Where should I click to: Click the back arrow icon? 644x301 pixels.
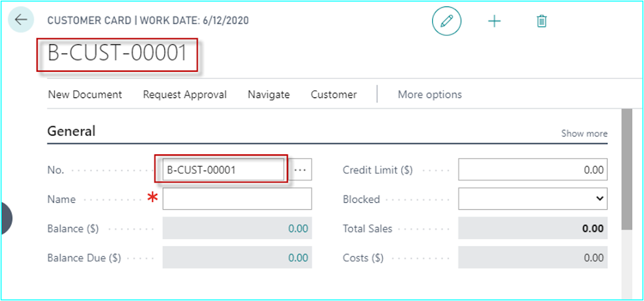pos(21,20)
